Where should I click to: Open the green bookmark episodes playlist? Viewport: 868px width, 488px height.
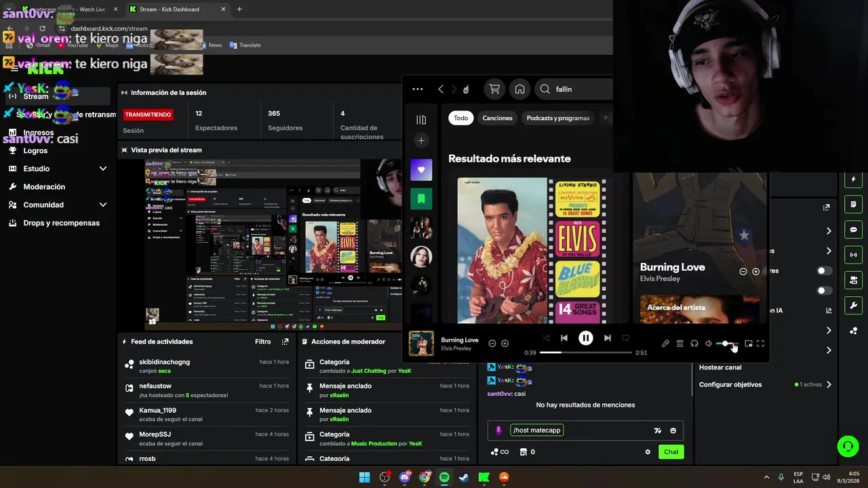point(421,199)
